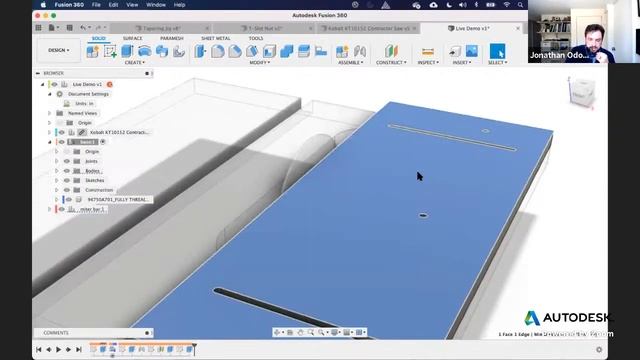The image size is (640, 360).
Task: Toggle the top-level Origin folder visibility
Action: coord(61,123)
